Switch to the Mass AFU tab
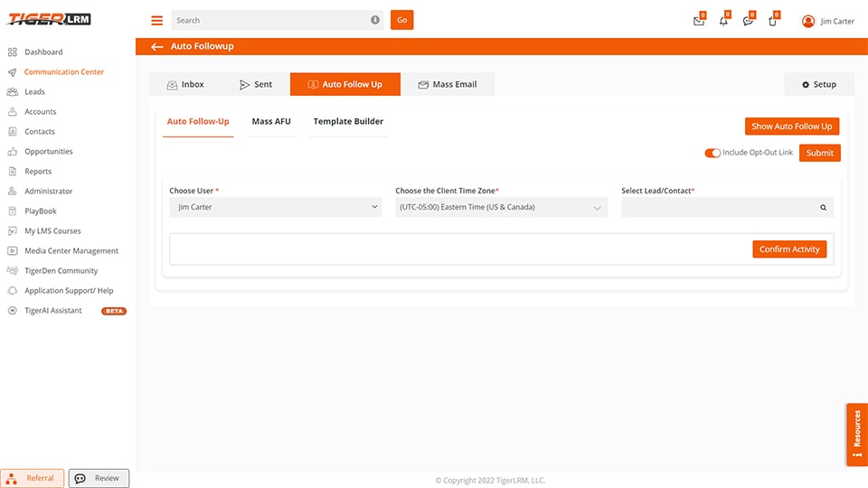 tap(271, 122)
